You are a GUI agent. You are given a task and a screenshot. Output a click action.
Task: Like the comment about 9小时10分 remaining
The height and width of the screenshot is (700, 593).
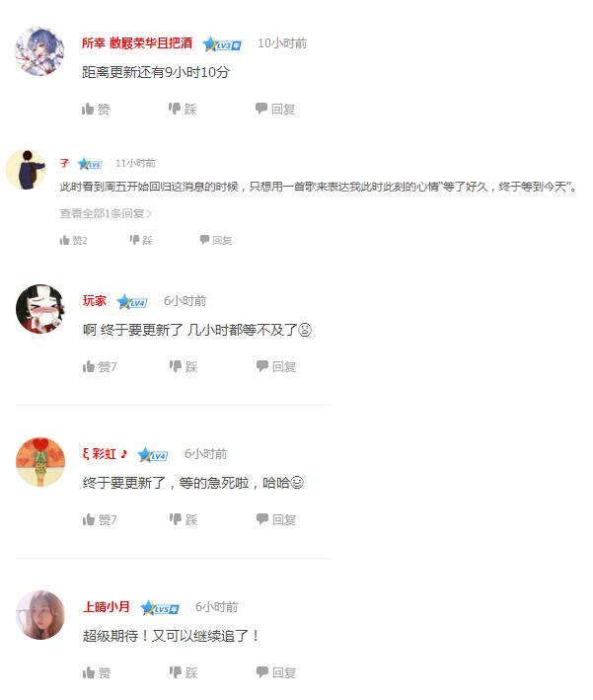pos(96,109)
